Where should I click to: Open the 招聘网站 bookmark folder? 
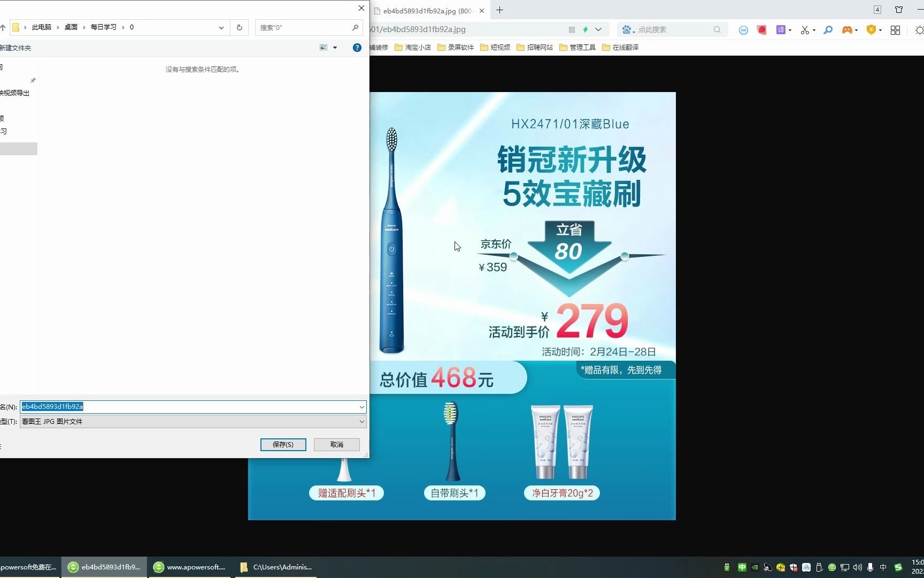coord(535,48)
